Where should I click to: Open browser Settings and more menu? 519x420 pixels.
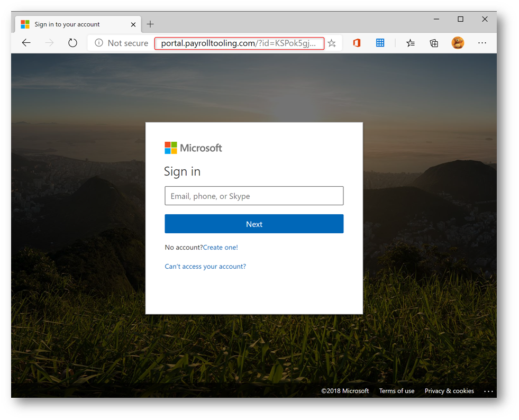(x=482, y=43)
